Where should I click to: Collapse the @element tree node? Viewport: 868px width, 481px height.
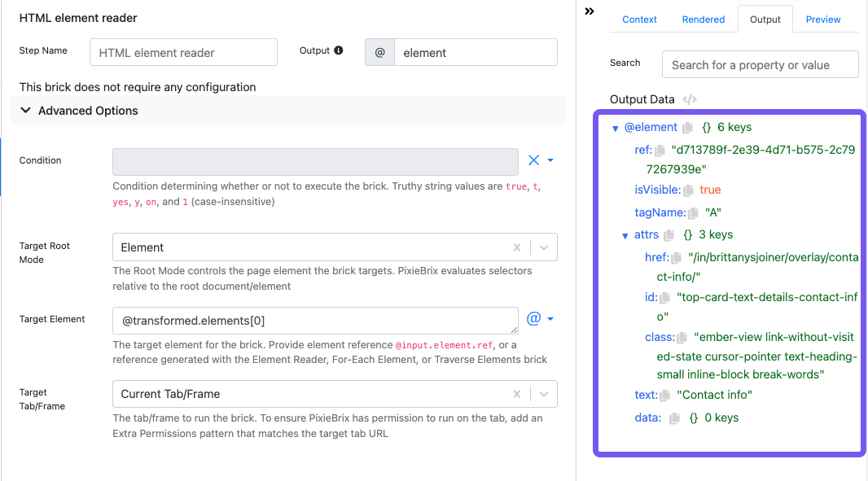(x=616, y=129)
